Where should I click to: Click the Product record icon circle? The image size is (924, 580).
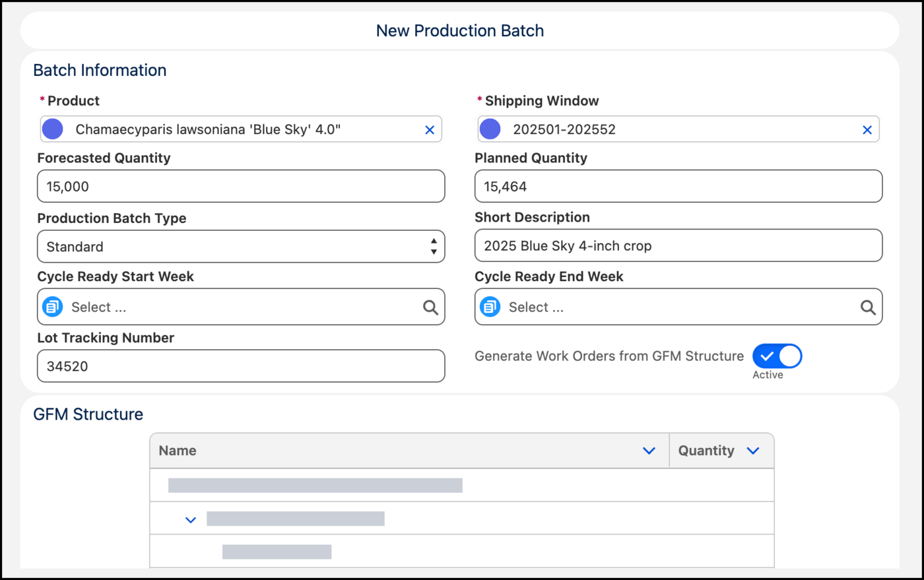point(53,129)
